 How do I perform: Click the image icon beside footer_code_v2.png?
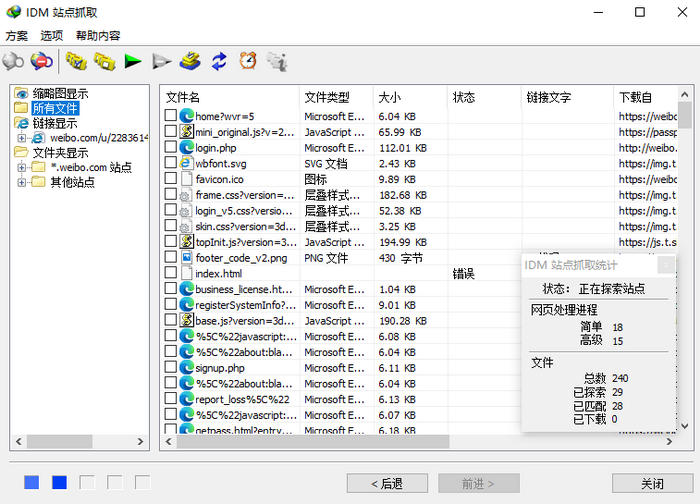(x=186, y=257)
